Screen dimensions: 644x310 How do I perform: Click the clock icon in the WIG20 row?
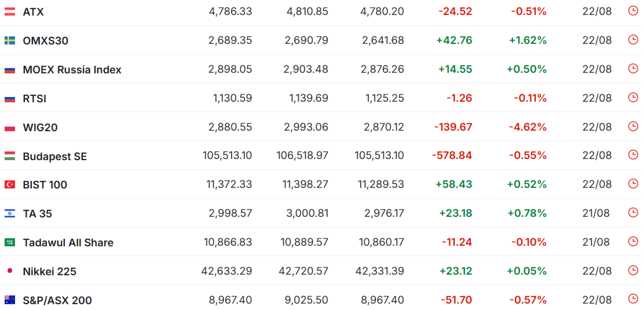tap(633, 126)
